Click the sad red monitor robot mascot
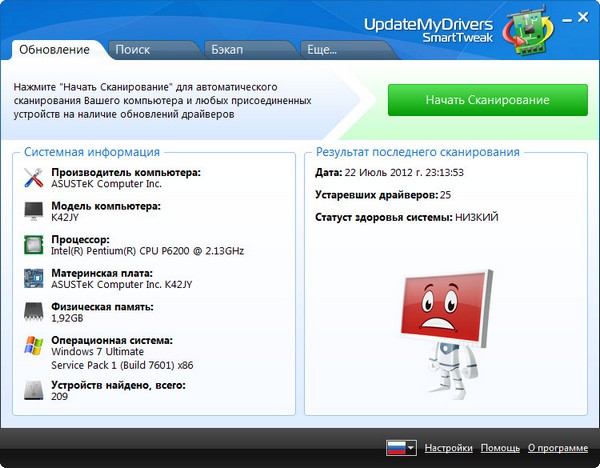600x468 pixels. tap(447, 334)
